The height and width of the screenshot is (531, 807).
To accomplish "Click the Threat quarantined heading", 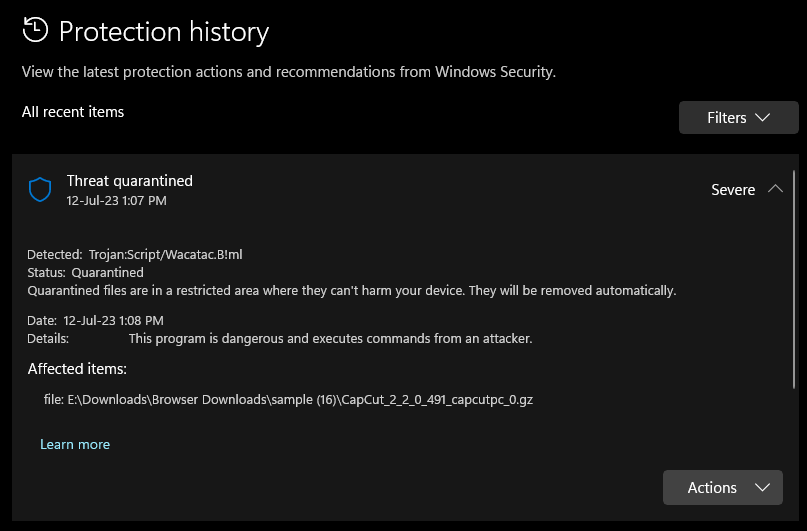I will pyautogui.click(x=130, y=181).
